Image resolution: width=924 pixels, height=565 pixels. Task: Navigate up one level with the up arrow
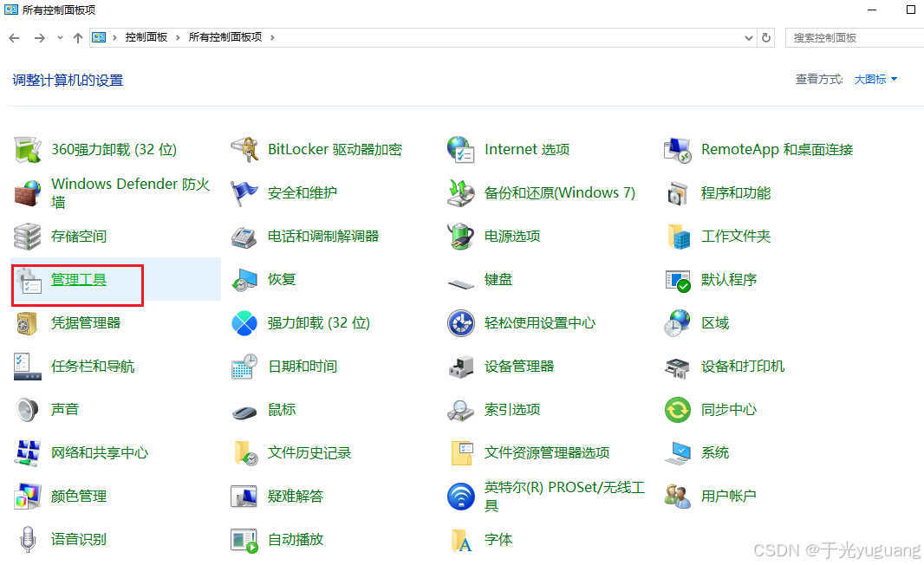coord(78,38)
